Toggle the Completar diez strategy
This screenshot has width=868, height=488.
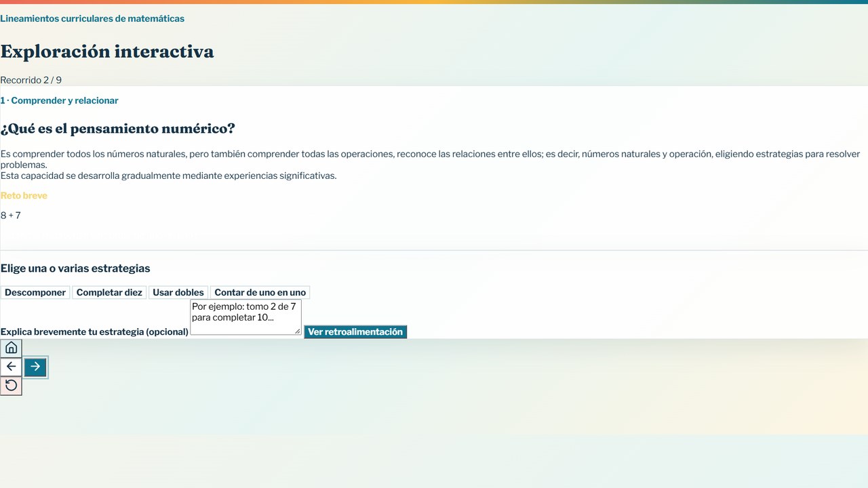[109, 293]
